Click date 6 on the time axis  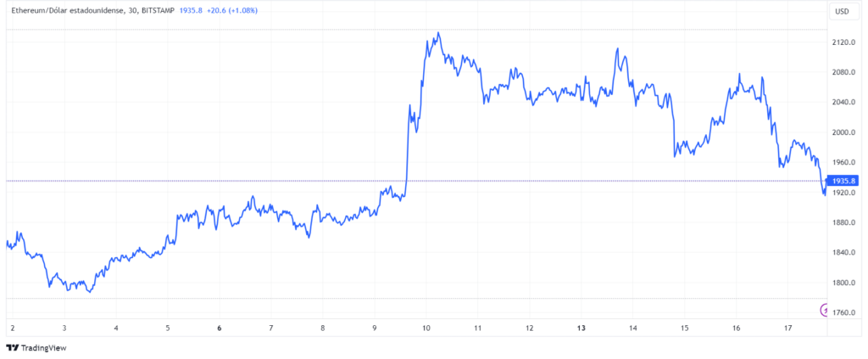[x=220, y=327]
